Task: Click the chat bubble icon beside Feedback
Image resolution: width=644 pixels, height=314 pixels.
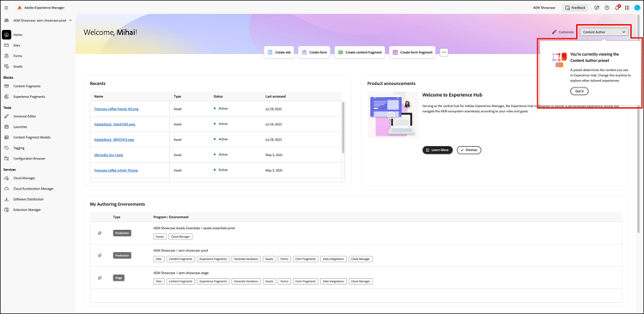Action: [x=597, y=8]
